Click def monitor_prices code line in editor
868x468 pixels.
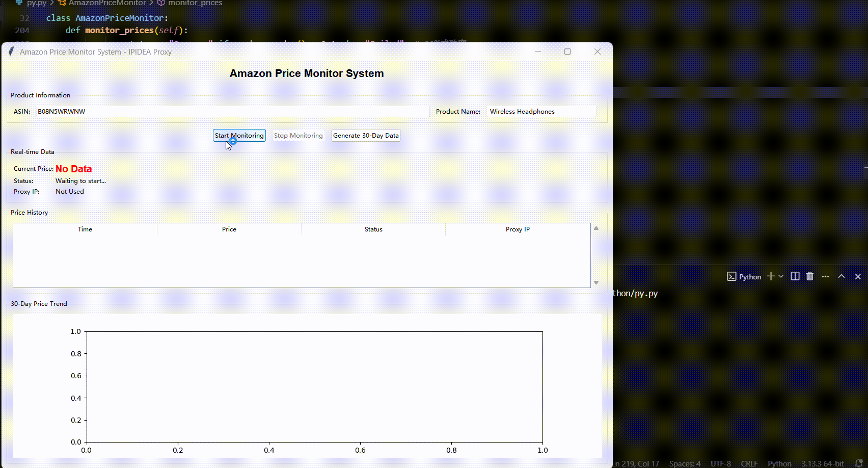[127, 30]
